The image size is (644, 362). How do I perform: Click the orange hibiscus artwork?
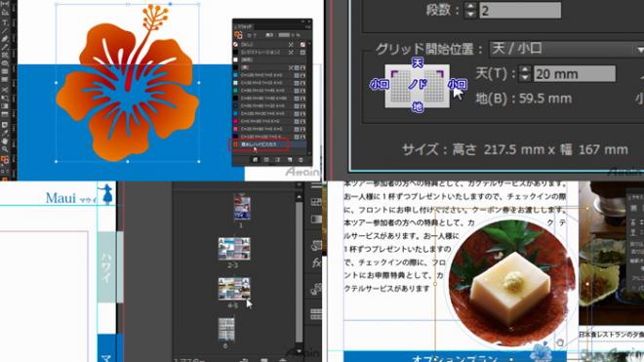pyautogui.click(x=128, y=84)
